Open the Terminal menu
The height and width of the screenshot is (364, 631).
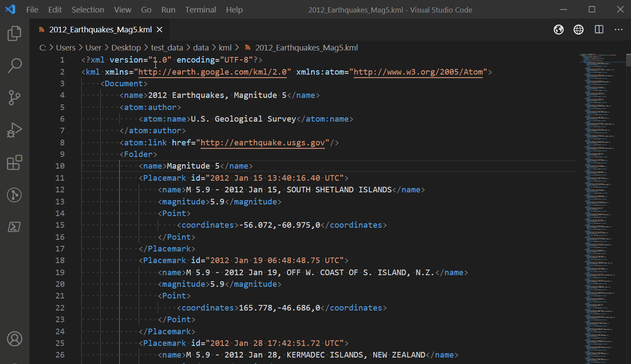(200, 9)
